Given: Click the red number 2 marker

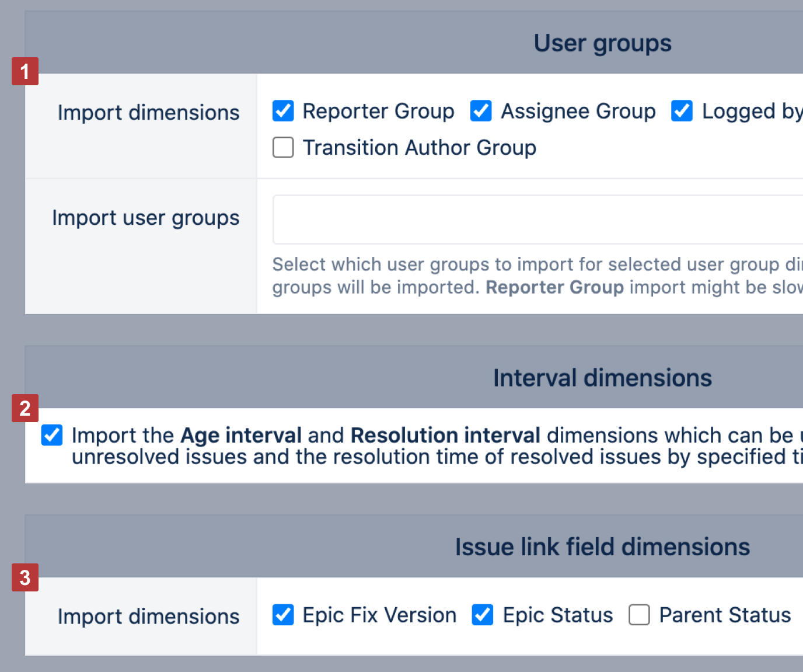Looking at the screenshot, I should click(x=25, y=408).
